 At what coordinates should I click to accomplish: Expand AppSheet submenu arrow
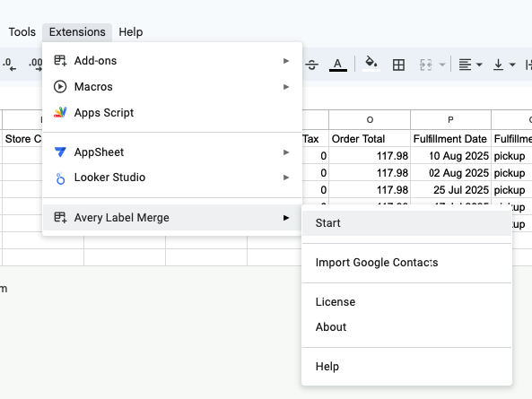286,152
